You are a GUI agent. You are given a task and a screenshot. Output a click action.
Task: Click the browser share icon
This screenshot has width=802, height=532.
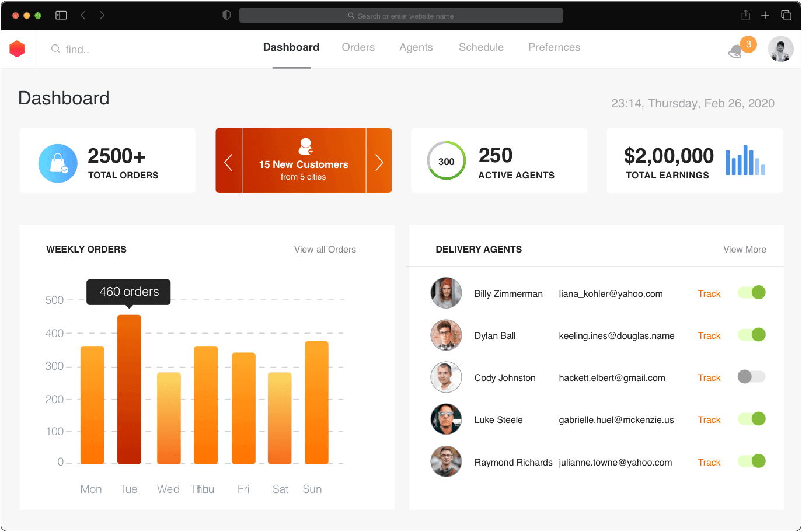(x=745, y=16)
